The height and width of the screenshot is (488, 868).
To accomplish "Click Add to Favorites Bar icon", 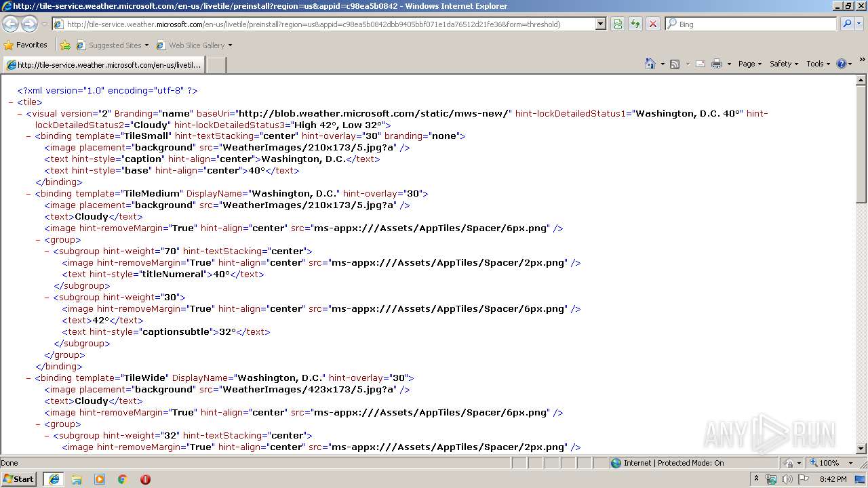I will tap(65, 45).
